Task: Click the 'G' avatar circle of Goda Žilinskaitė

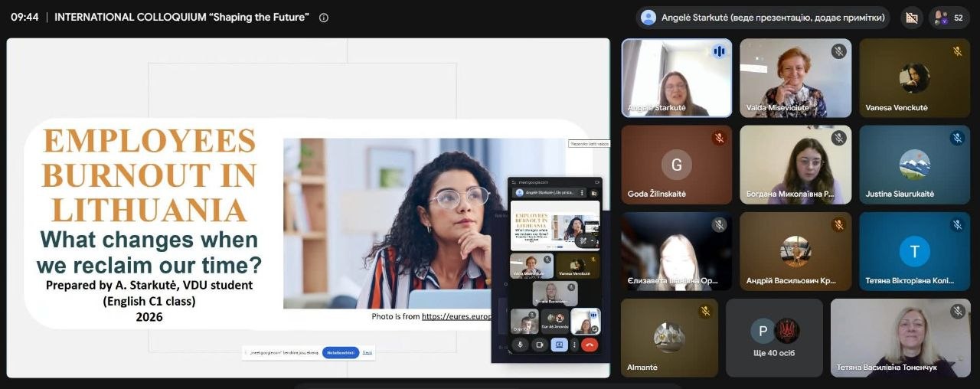Action: [x=677, y=165]
